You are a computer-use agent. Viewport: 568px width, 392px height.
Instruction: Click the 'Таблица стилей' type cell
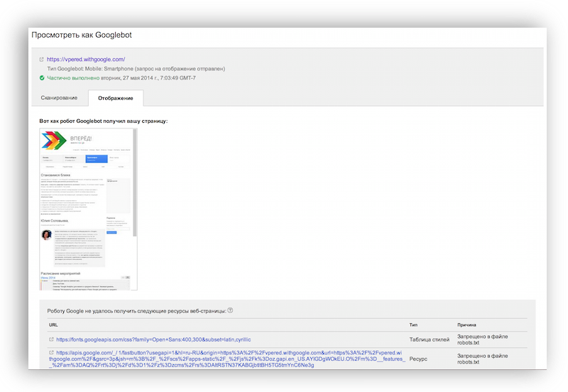click(430, 339)
